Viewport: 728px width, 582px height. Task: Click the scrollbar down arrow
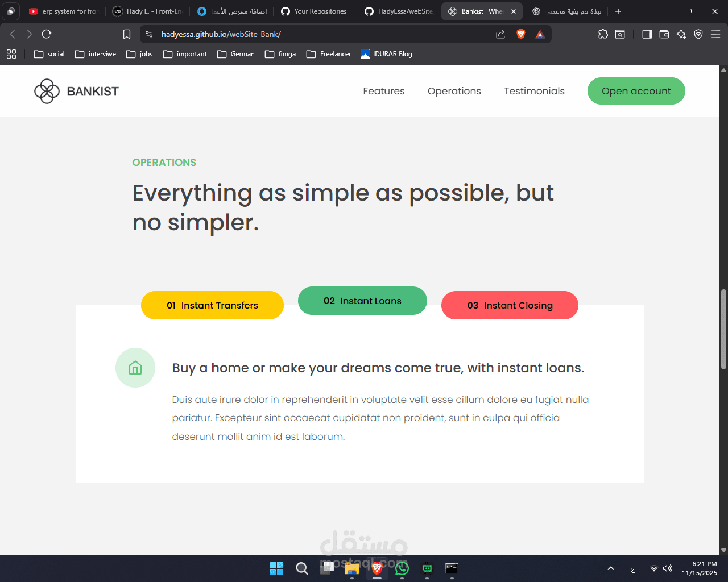point(723,550)
